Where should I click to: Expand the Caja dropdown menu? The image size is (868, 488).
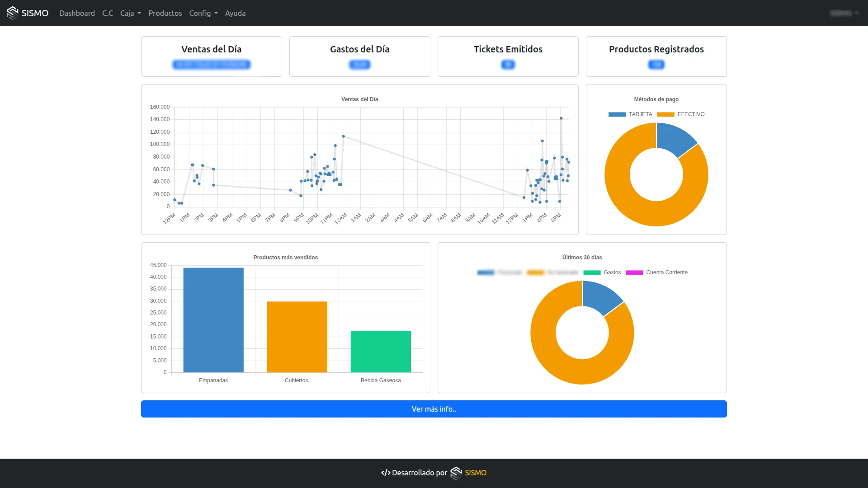click(130, 13)
